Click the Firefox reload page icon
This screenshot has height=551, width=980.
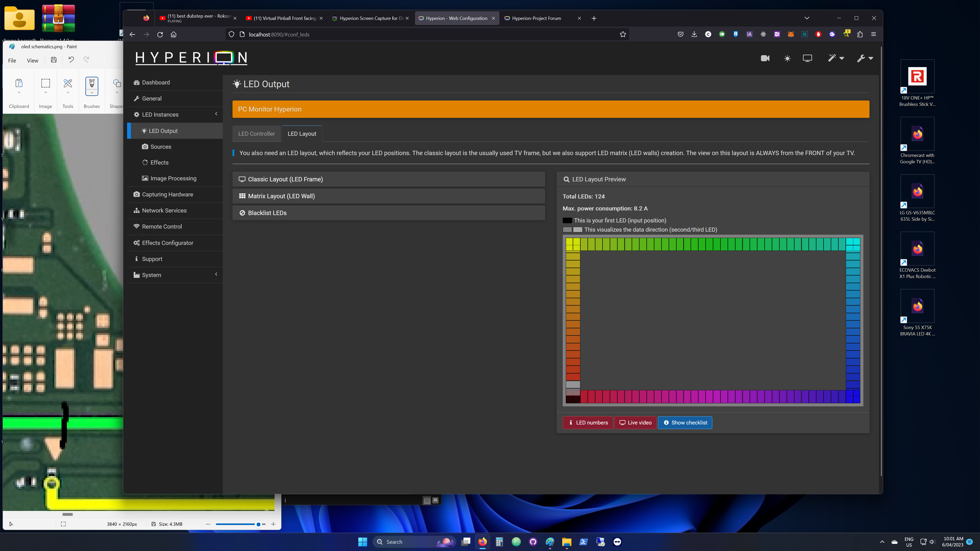click(x=160, y=35)
